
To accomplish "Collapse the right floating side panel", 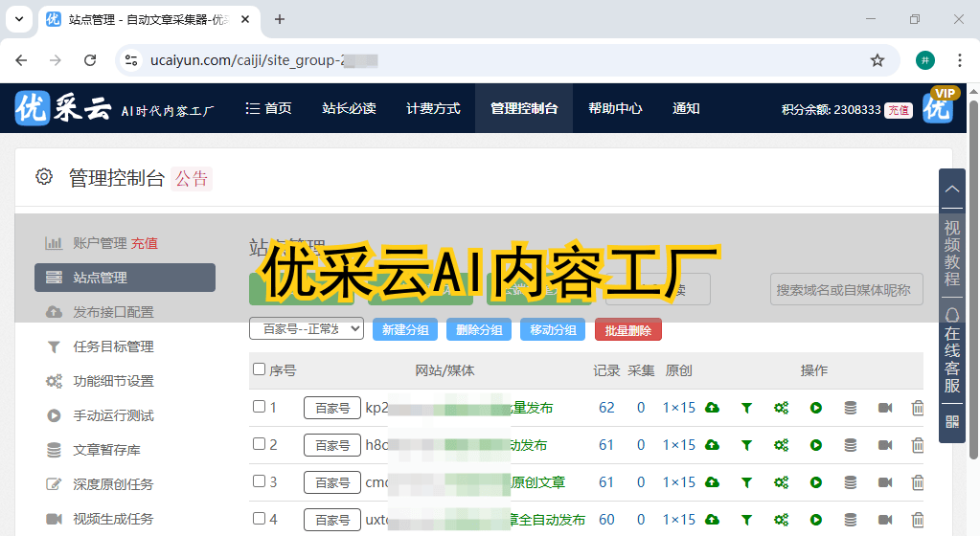I will [x=951, y=190].
